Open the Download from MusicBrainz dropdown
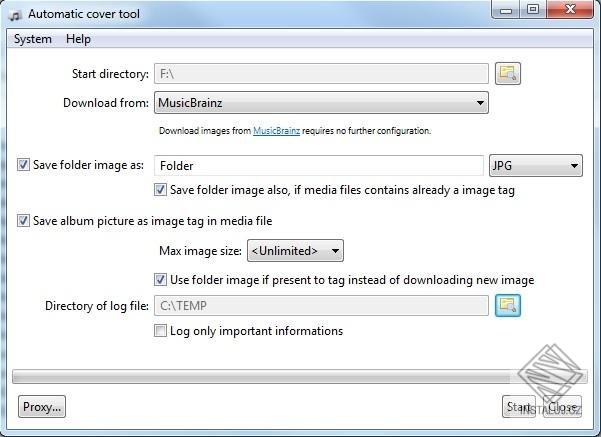The width and height of the screenshot is (601, 437). tap(321, 102)
